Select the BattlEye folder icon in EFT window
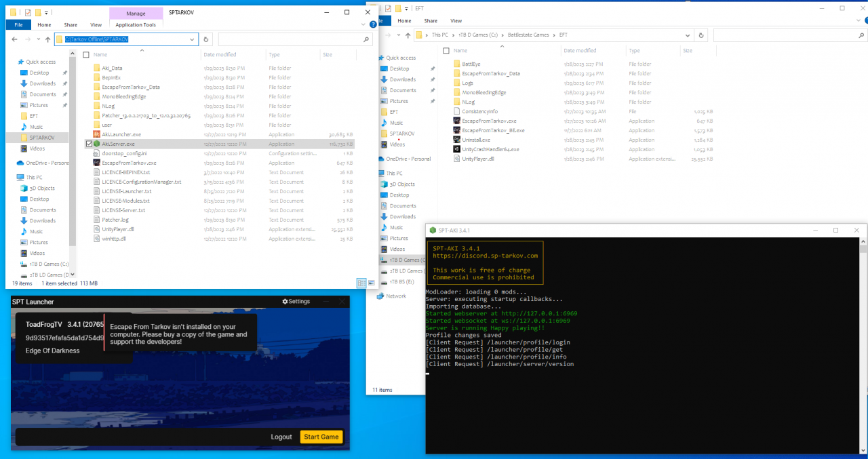Image resolution: width=868 pixels, height=459 pixels. [456, 64]
